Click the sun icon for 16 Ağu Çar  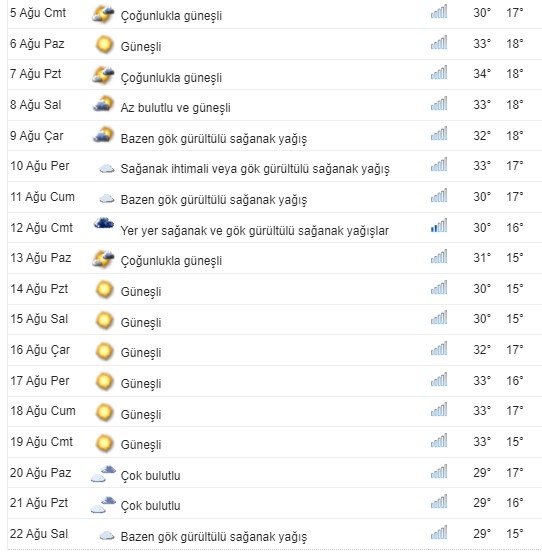pyautogui.click(x=104, y=351)
